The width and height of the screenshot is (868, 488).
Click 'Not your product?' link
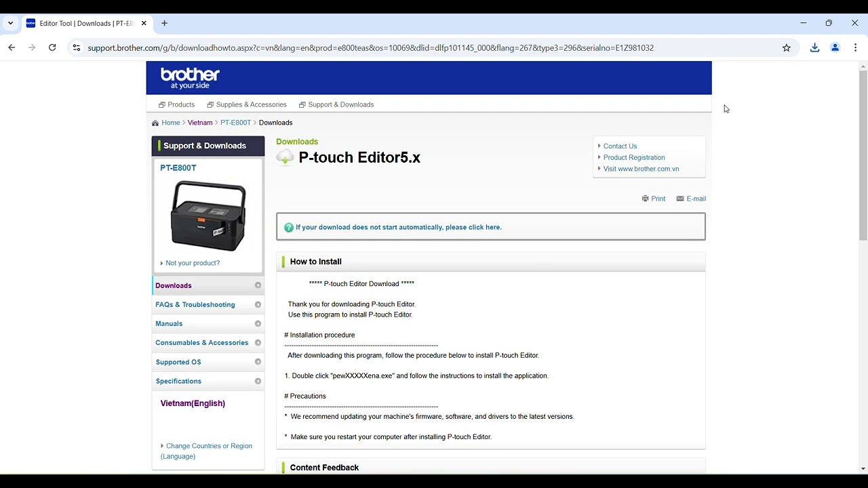193,263
